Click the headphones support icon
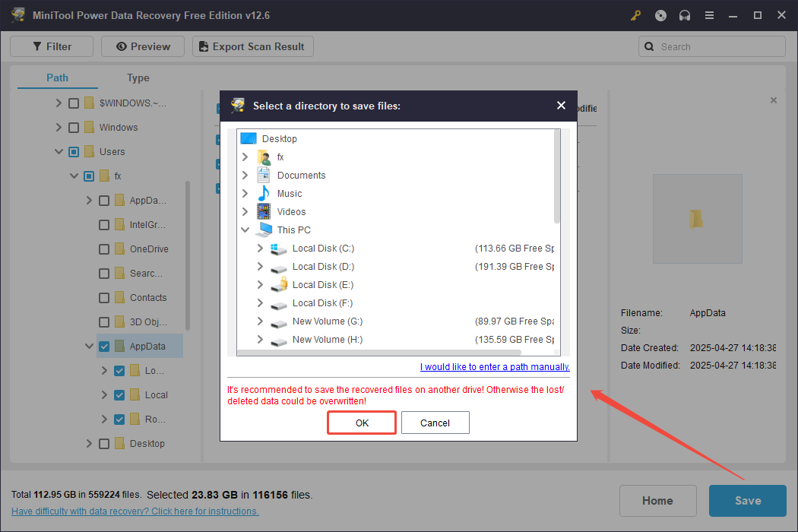Screen dimensions: 798x532 tap(684, 14)
